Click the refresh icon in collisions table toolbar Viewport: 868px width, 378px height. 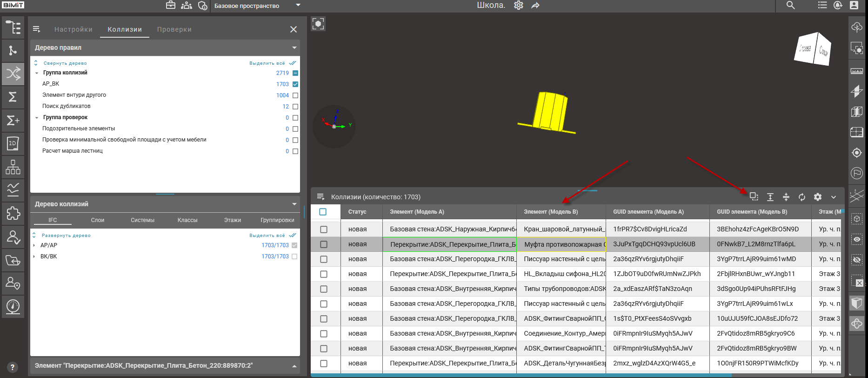point(802,197)
